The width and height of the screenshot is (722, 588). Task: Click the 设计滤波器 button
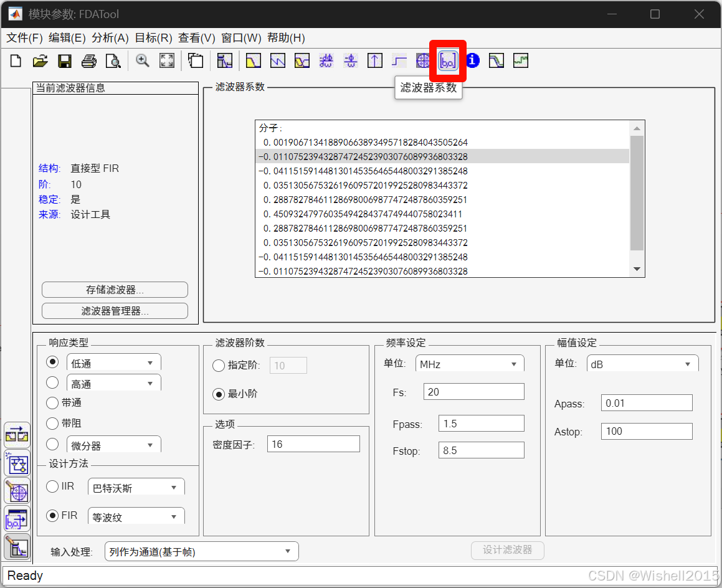[508, 550]
